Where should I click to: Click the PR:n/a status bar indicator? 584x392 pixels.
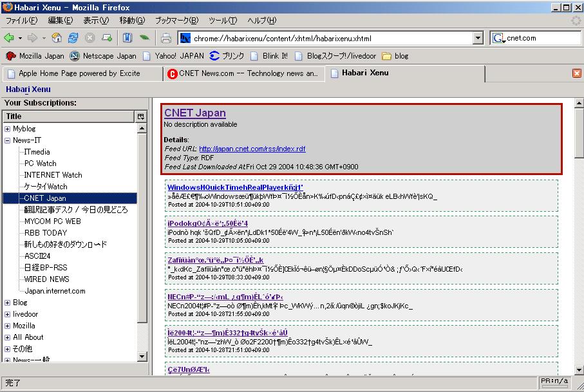(x=554, y=382)
